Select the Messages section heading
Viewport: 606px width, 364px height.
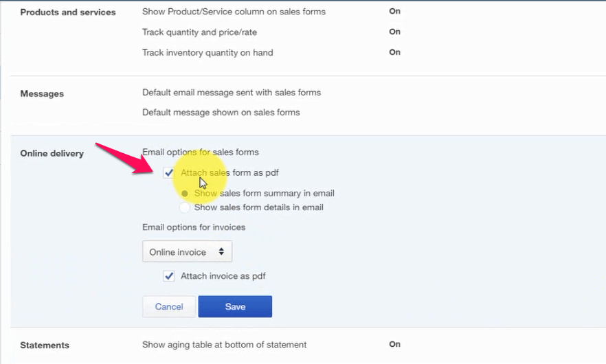(42, 94)
